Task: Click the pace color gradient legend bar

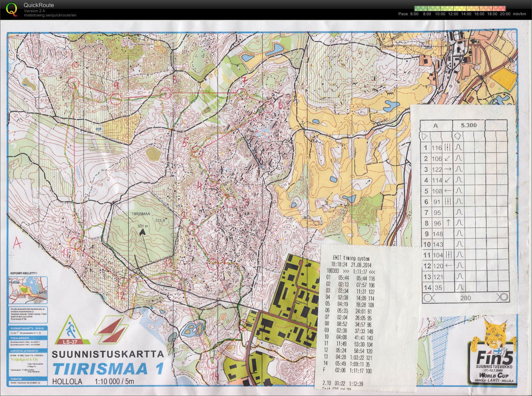Action: (460, 8)
